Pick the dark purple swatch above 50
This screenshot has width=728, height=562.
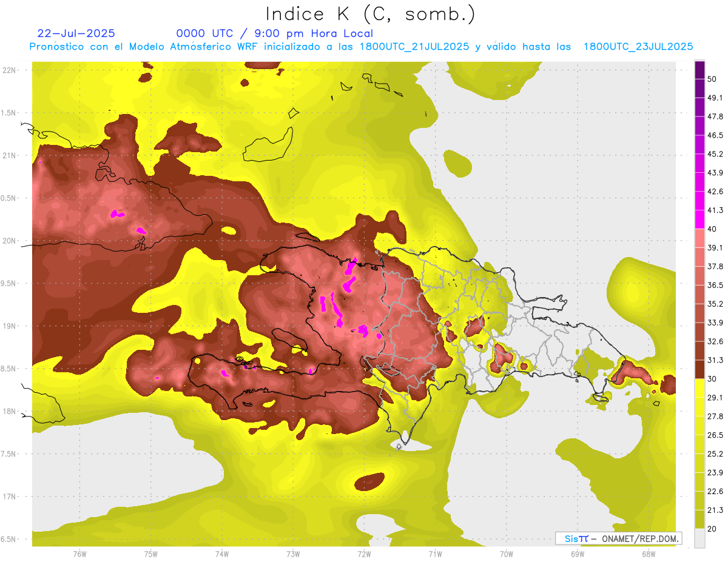pos(699,70)
